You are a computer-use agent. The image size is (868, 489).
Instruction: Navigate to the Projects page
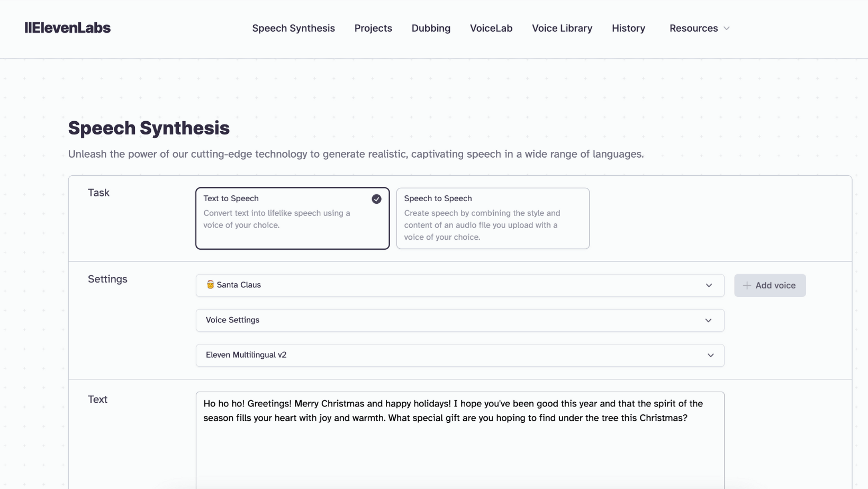[373, 28]
